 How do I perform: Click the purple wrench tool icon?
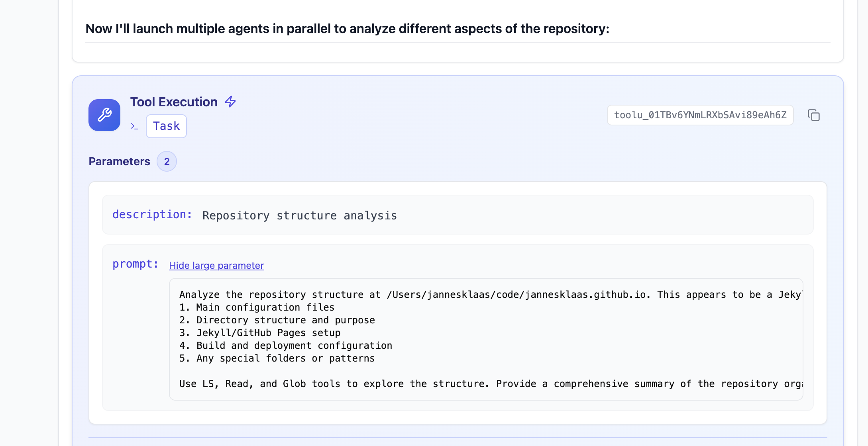[104, 115]
